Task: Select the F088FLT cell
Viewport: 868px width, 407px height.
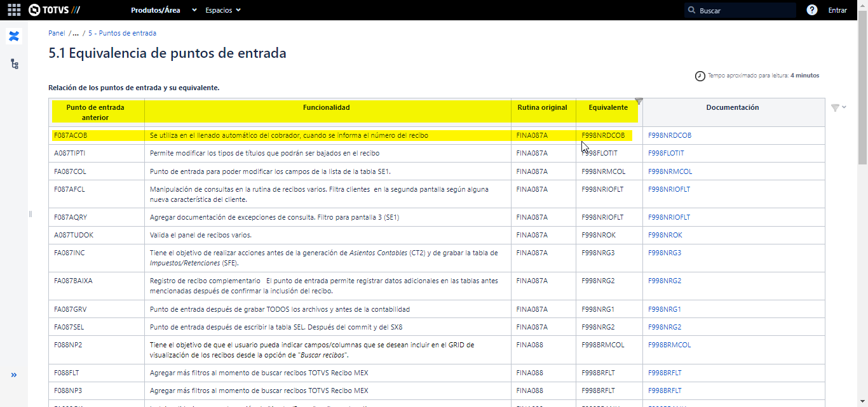Action: click(97, 373)
